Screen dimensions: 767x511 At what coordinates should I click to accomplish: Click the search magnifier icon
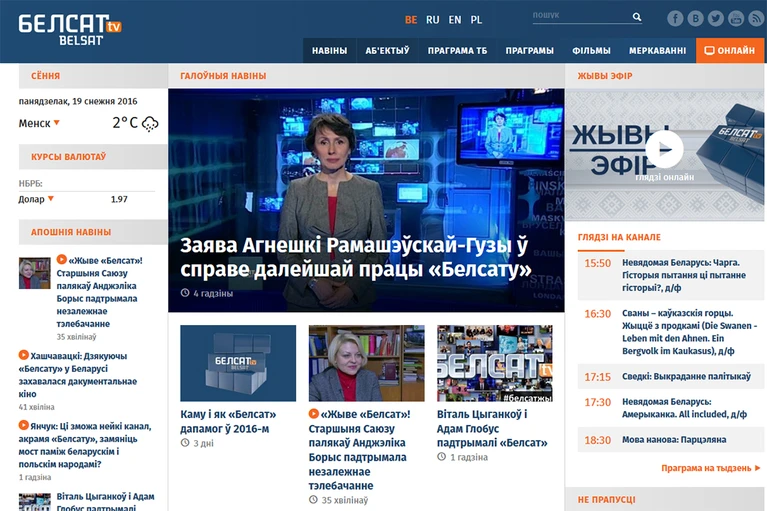636,17
